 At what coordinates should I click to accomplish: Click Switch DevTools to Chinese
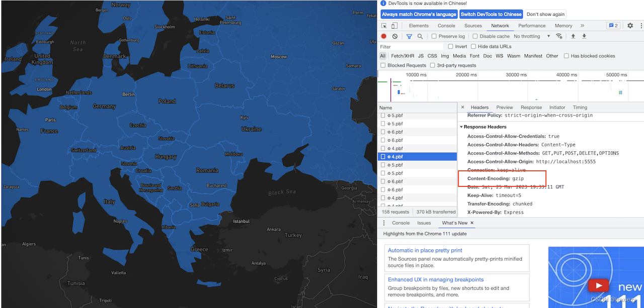491,14
